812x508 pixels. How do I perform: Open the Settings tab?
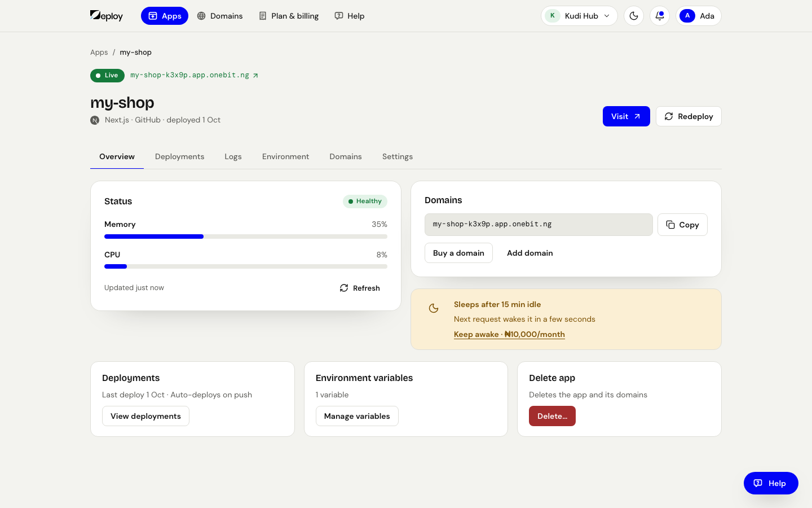[398, 157]
